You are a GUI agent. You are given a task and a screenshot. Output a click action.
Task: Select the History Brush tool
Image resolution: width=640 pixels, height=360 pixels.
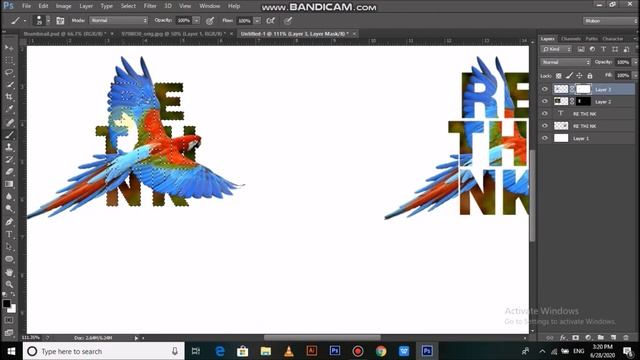(9, 160)
